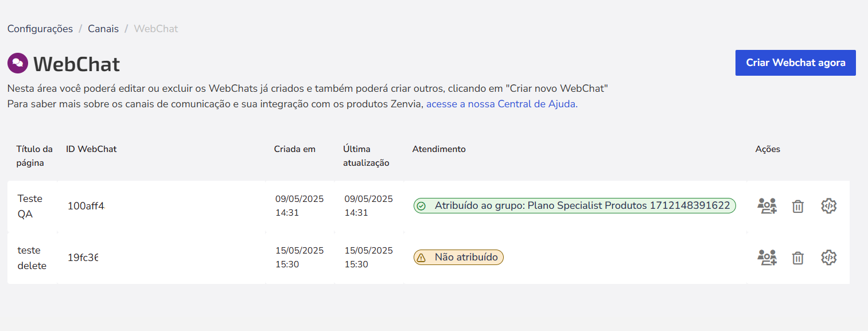The width and height of the screenshot is (868, 331).
Task: Click the assign group icon for teste delete
Action: click(x=767, y=258)
